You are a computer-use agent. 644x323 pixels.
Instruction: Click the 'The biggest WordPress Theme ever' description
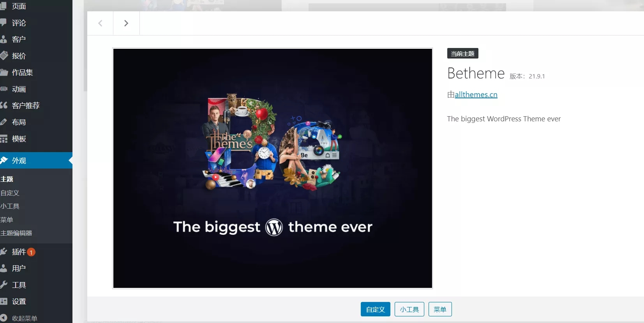tap(504, 119)
